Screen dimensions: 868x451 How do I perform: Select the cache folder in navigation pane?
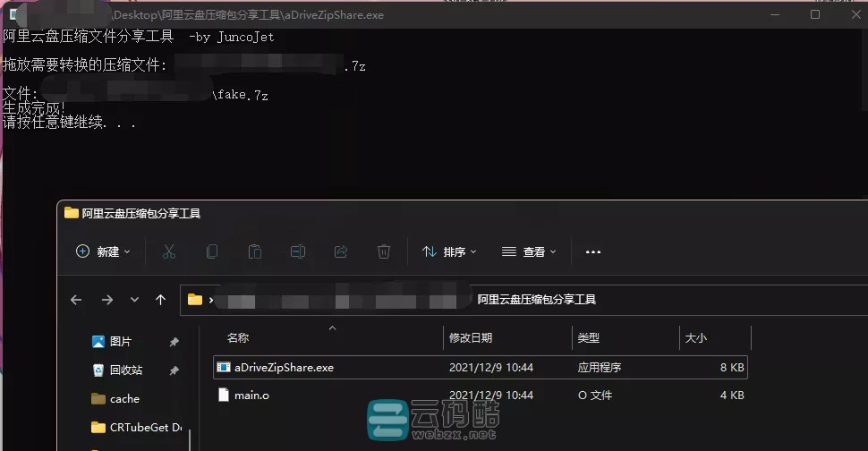pos(124,399)
